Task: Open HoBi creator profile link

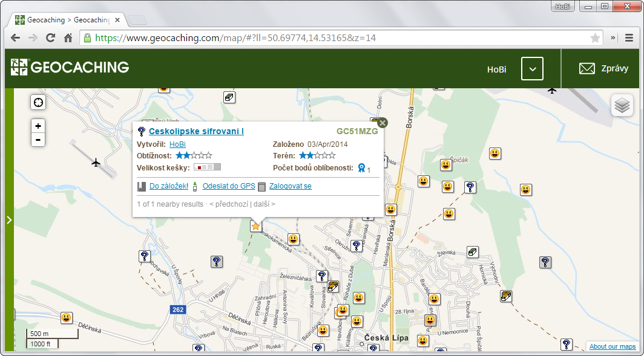Action: 177,144
